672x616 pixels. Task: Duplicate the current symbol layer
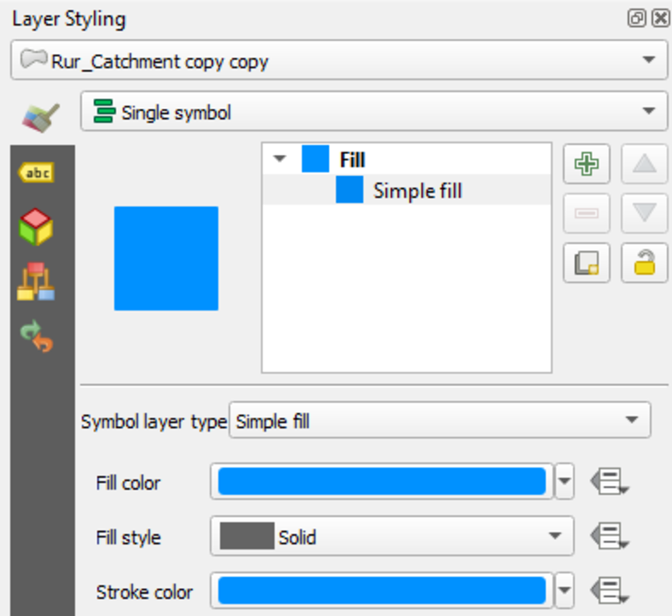(x=586, y=263)
